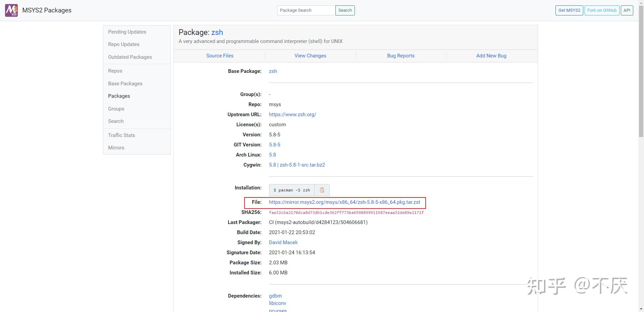
Task: Click the zsh package title link
Action: tap(217, 32)
